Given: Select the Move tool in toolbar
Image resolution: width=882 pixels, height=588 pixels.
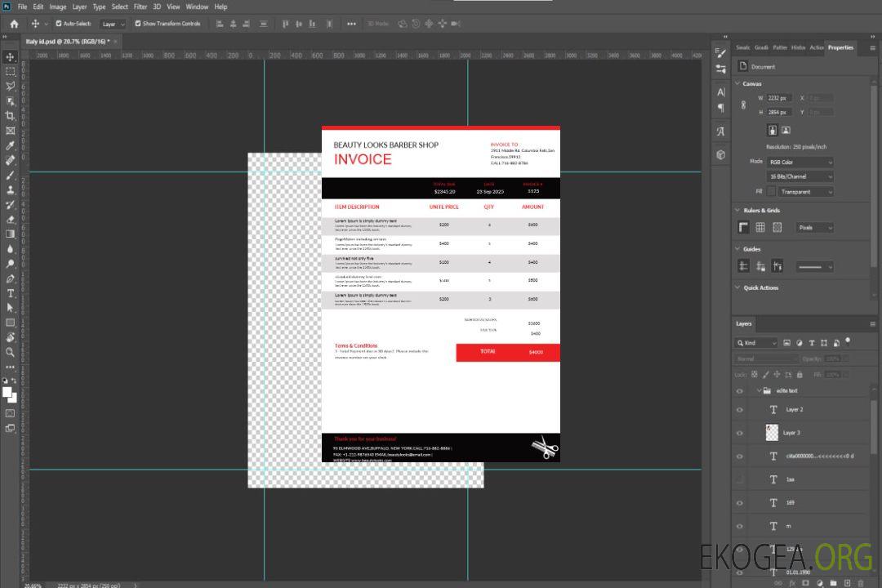Looking at the screenshot, I should [x=10, y=57].
